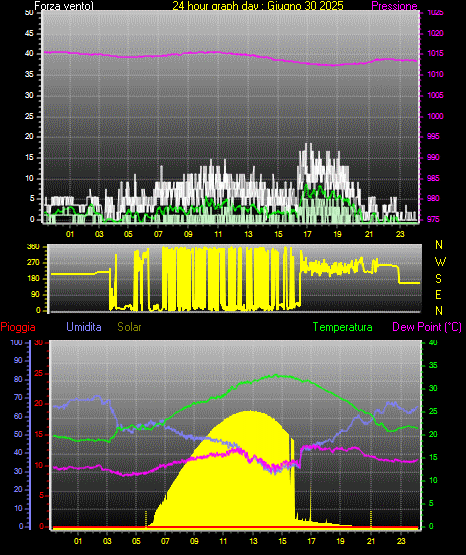Select the Solar legend label

click(x=130, y=327)
